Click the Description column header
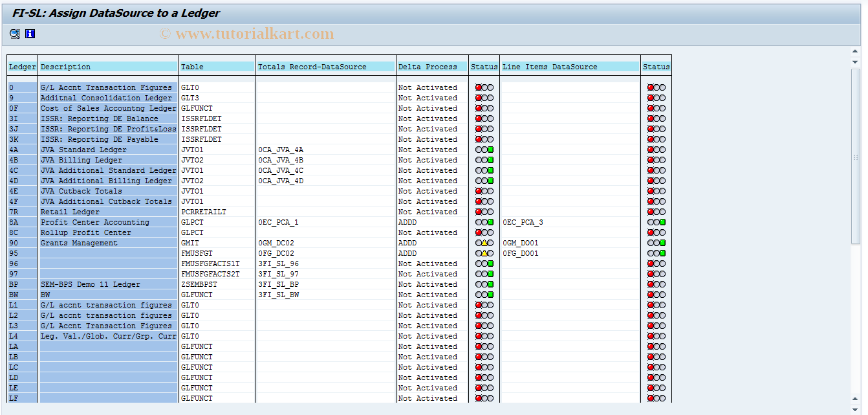 click(x=108, y=67)
